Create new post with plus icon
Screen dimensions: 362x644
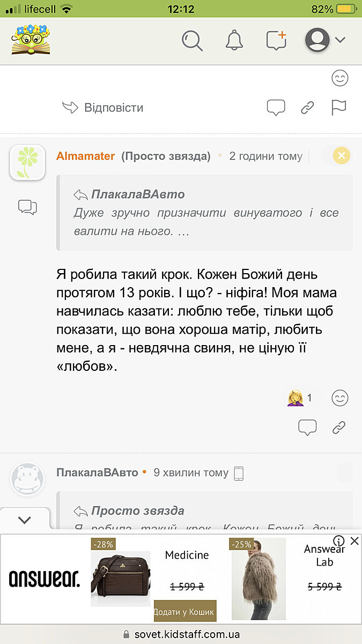pos(276,40)
